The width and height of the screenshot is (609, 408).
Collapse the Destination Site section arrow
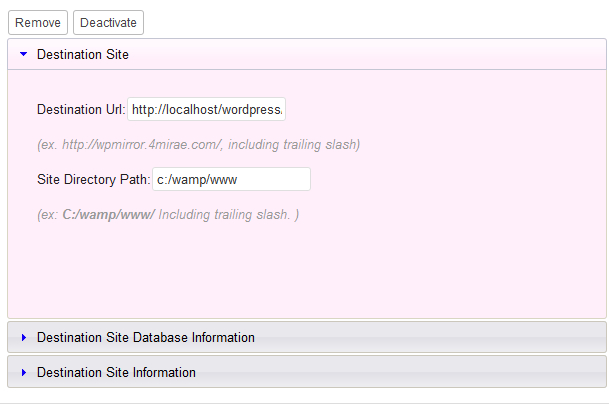[x=23, y=55]
